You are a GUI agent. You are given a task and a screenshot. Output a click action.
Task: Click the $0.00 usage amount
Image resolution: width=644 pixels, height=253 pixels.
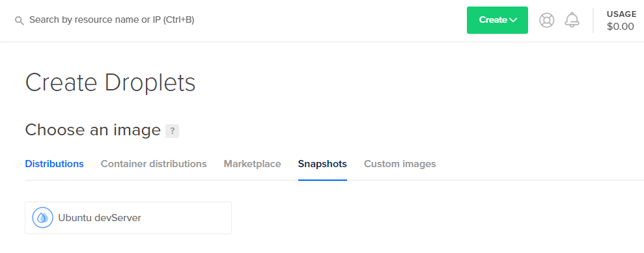click(620, 27)
